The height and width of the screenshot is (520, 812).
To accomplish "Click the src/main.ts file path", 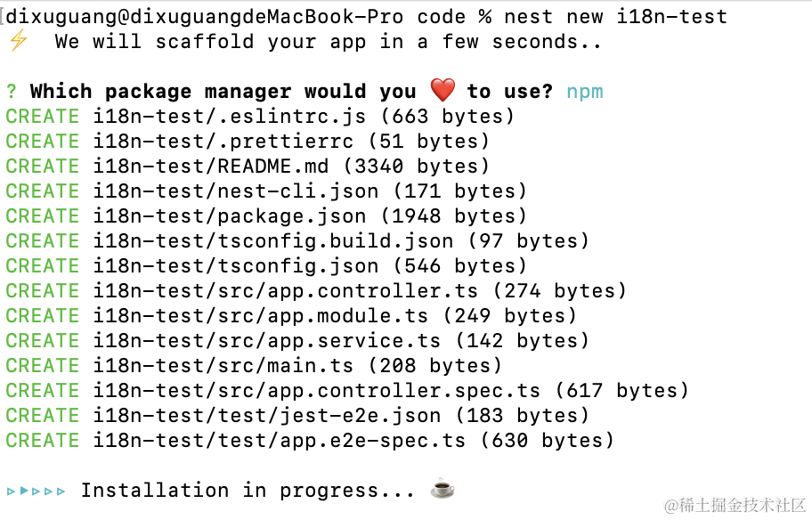I will (223, 365).
